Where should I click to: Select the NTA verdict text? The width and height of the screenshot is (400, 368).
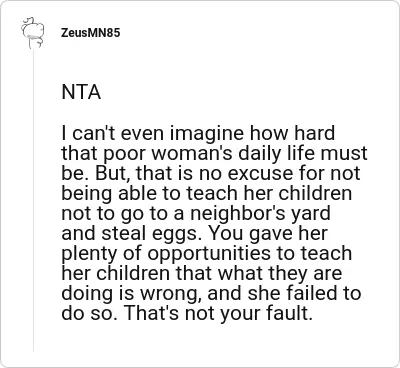[x=81, y=92]
